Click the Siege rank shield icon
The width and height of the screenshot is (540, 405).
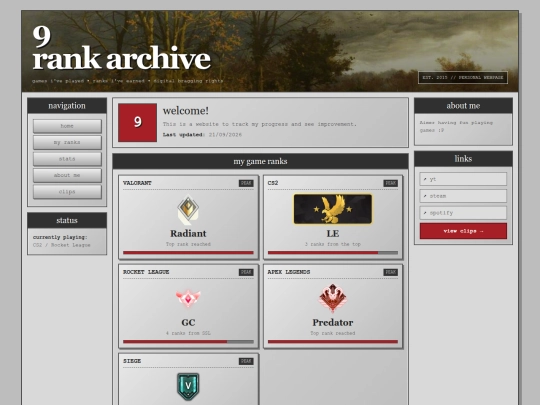click(x=188, y=386)
